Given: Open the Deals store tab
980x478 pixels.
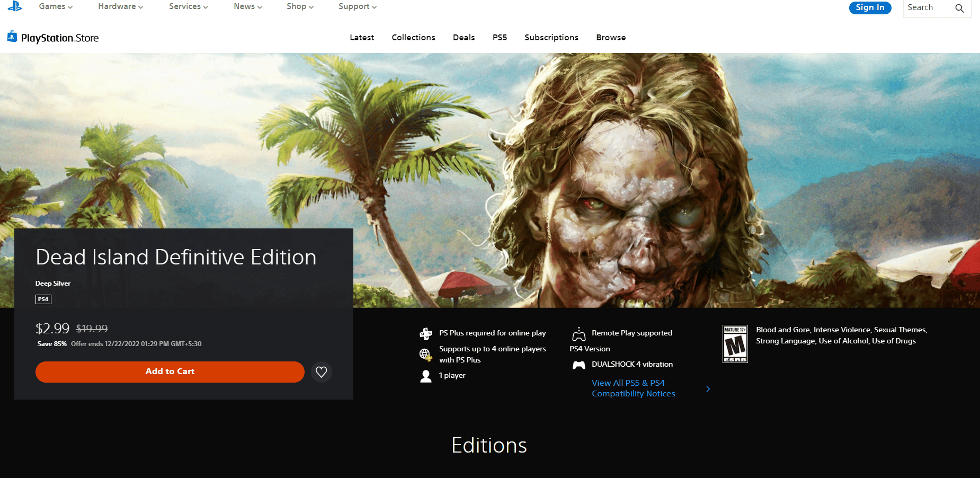Looking at the screenshot, I should point(464,38).
